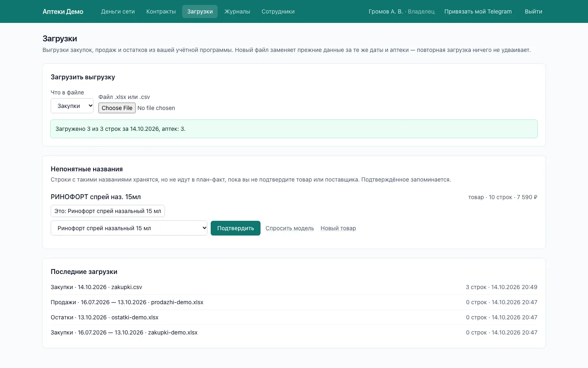Click the Последние загрузки heading

click(x=84, y=272)
